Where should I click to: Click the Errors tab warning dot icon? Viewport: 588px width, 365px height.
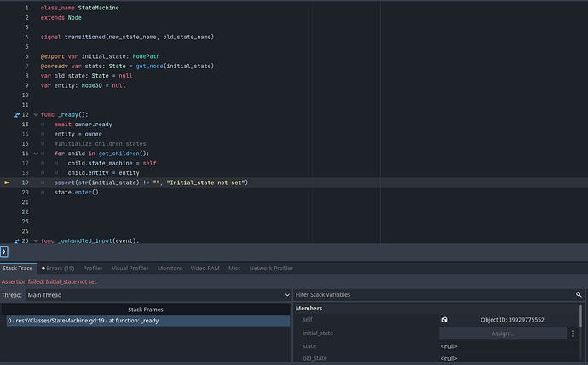point(43,269)
